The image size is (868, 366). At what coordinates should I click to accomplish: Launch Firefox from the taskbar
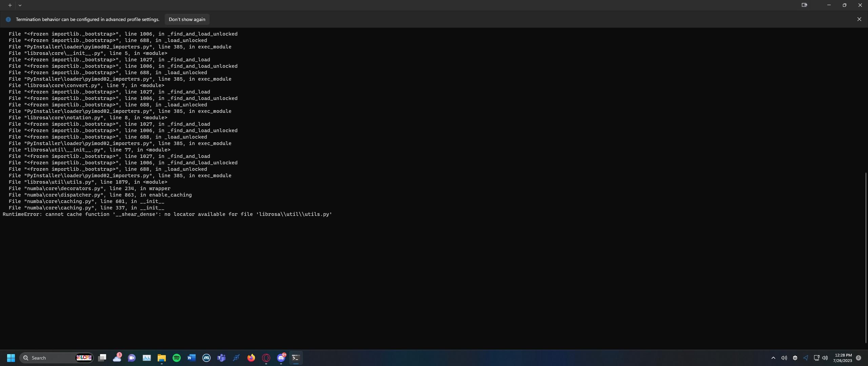point(251,358)
